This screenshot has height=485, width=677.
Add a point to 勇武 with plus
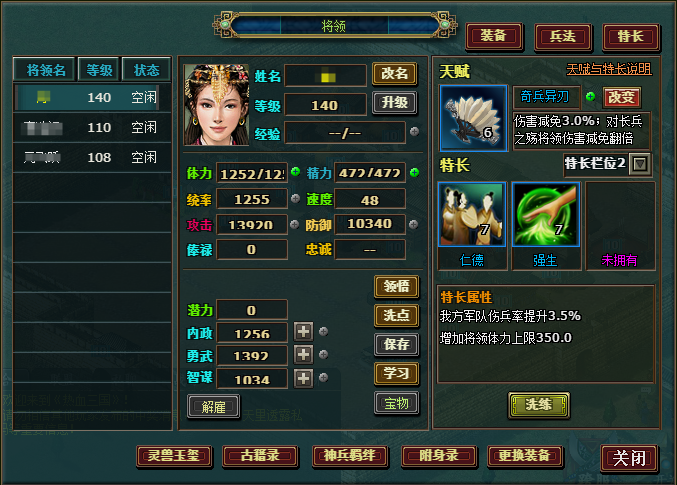(304, 355)
